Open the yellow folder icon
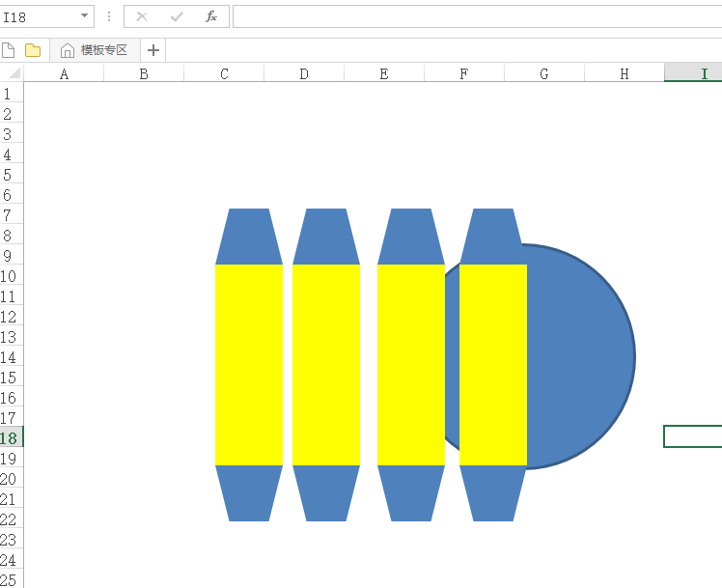 [x=33, y=50]
